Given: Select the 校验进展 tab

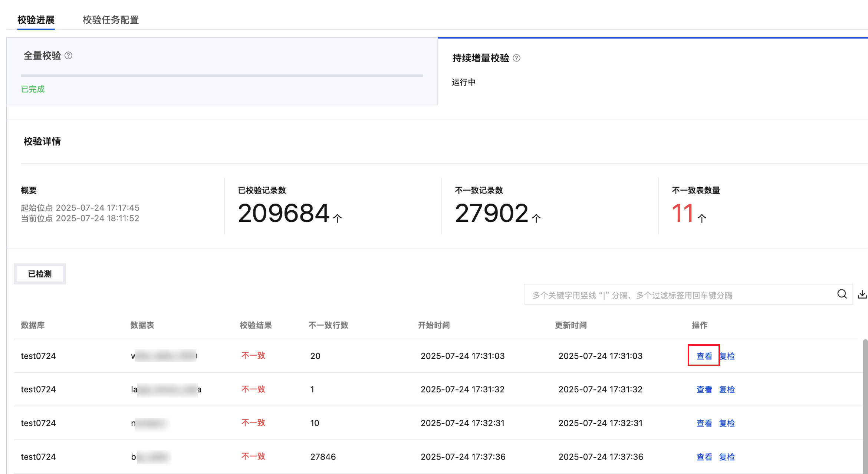Looking at the screenshot, I should pos(36,20).
